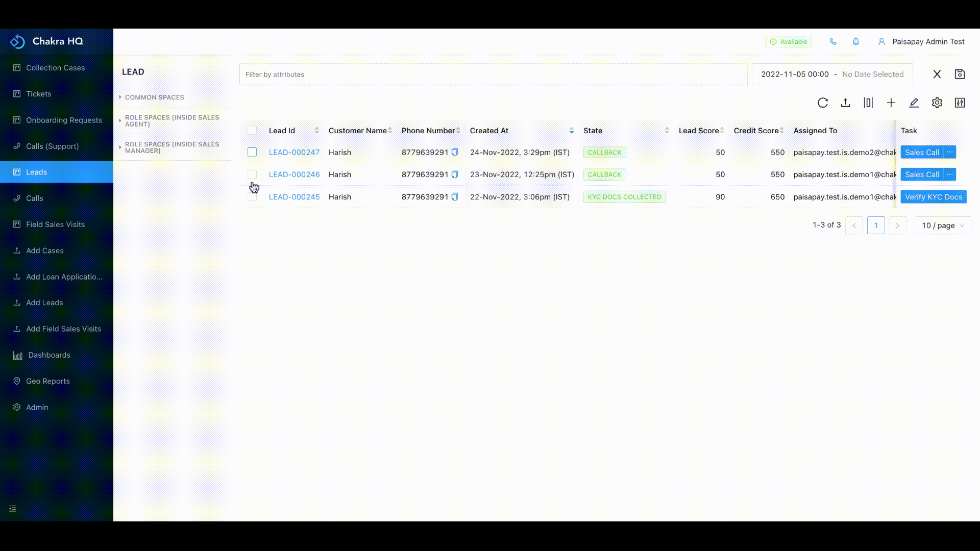Open the 10 / page dropdown
Screen dimensions: 980x551
[943, 226]
